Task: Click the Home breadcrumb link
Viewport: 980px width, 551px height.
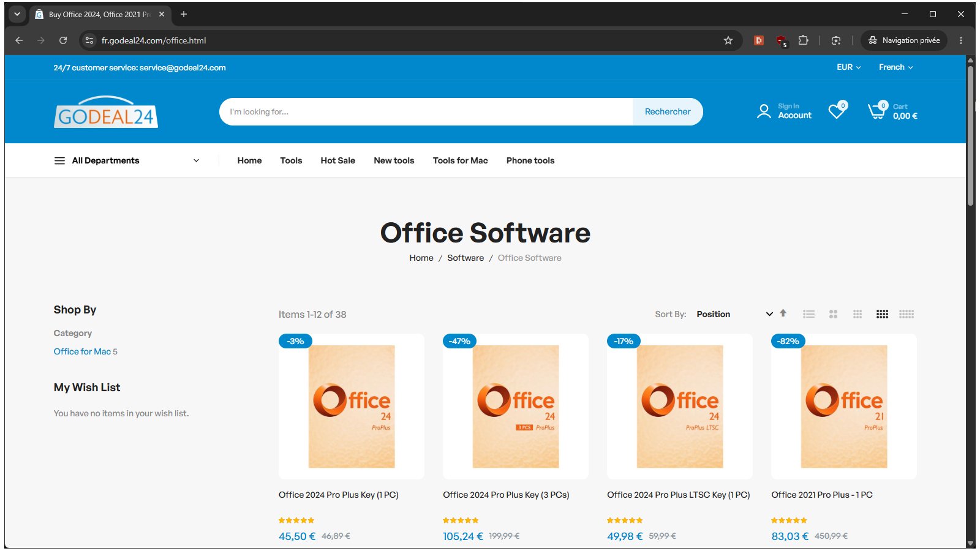Action: (421, 258)
